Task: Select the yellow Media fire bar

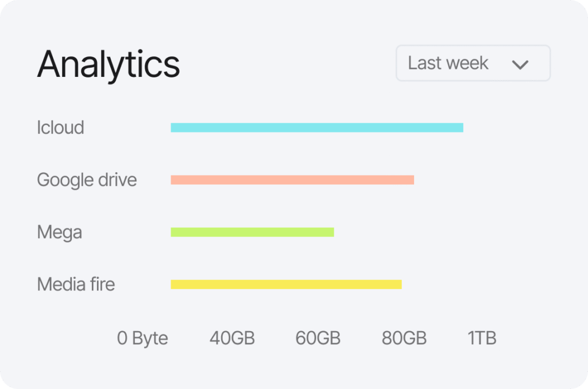Action: [286, 284]
